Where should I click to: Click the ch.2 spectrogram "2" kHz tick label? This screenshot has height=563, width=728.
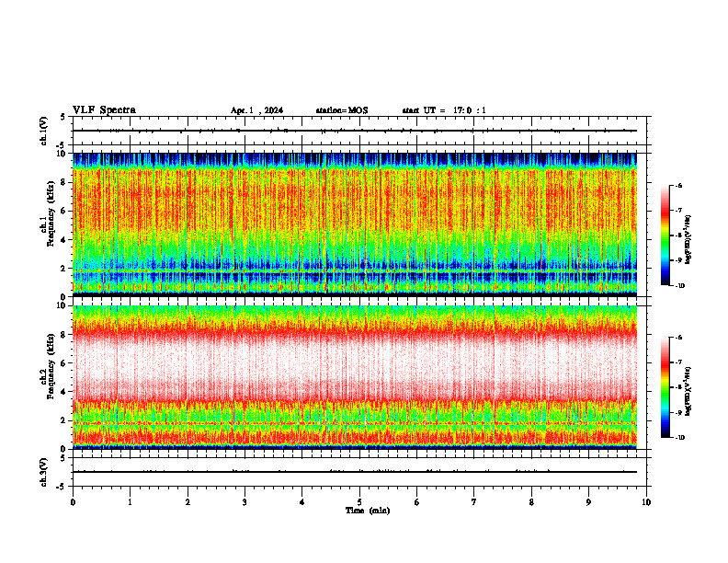click(x=63, y=420)
